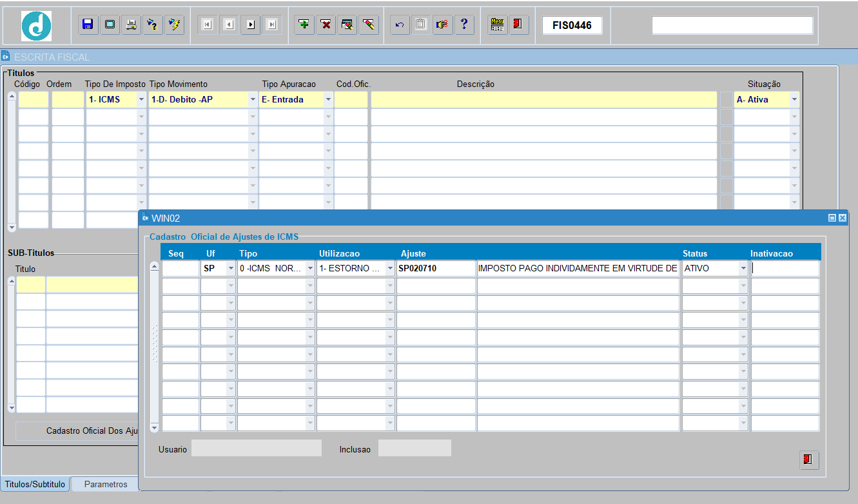858x504 pixels.
Task: Open Tipo Movimento dropdown showing 1-D- Debito -AP
Action: click(x=253, y=100)
